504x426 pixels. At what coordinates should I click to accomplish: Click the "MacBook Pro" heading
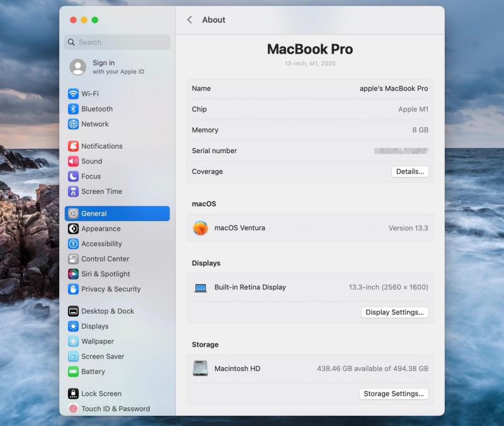pyautogui.click(x=310, y=49)
